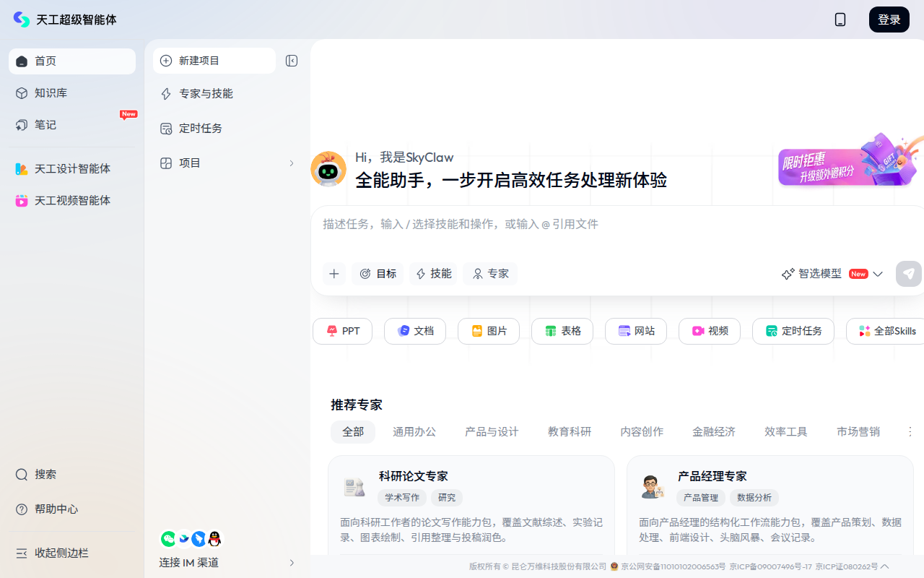The image size is (924, 578).
Task: Select the 教育科研 tab
Action: pyautogui.click(x=570, y=432)
